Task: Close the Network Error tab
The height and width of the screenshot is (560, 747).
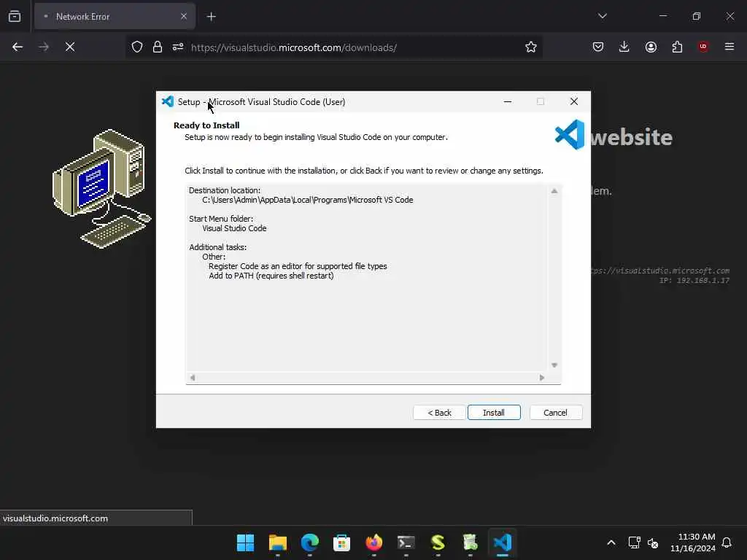Action: [x=183, y=16]
